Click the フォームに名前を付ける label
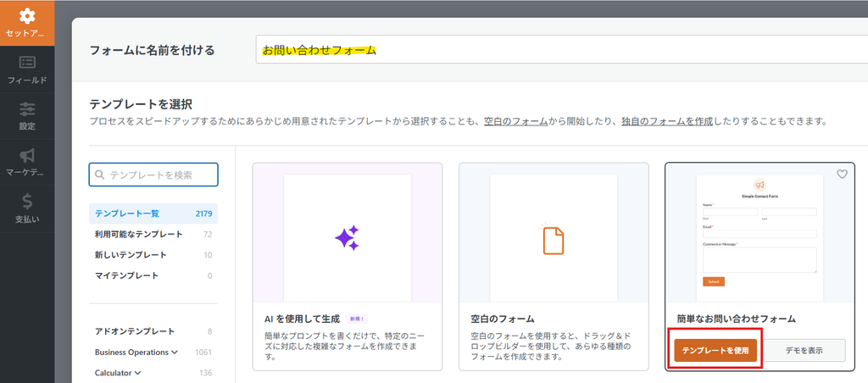868x383 pixels. [x=152, y=50]
